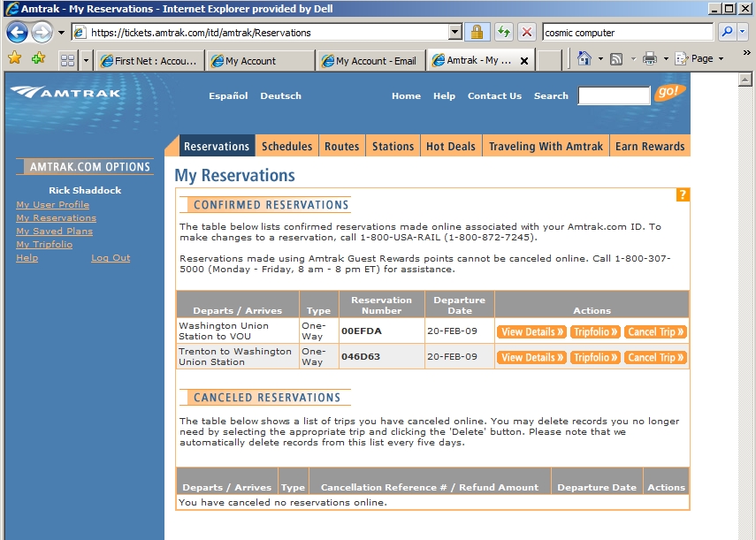Viewport: 756px width, 540px height.
Task: Open My Reservations sidebar link
Action: [56, 218]
